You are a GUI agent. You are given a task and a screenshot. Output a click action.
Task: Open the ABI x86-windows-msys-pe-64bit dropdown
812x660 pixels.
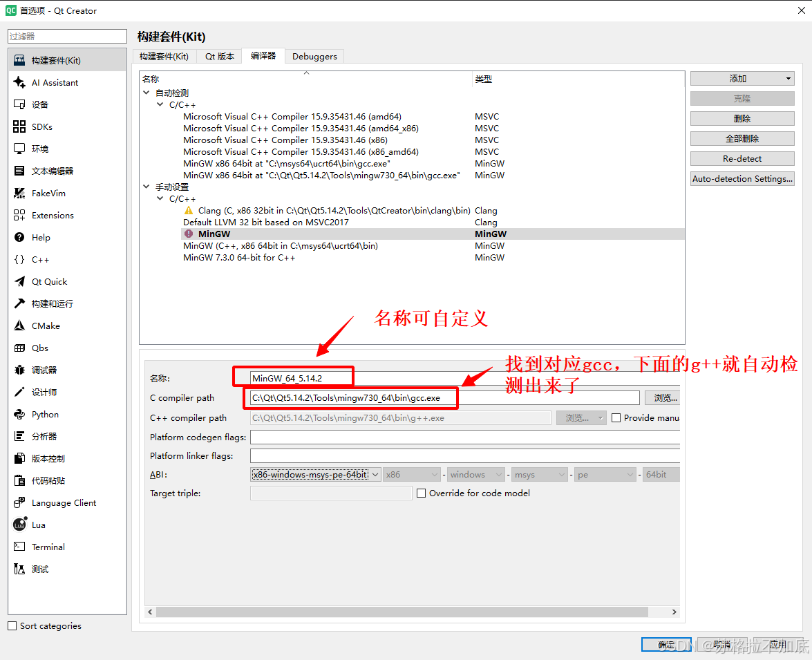tap(316, 475)
